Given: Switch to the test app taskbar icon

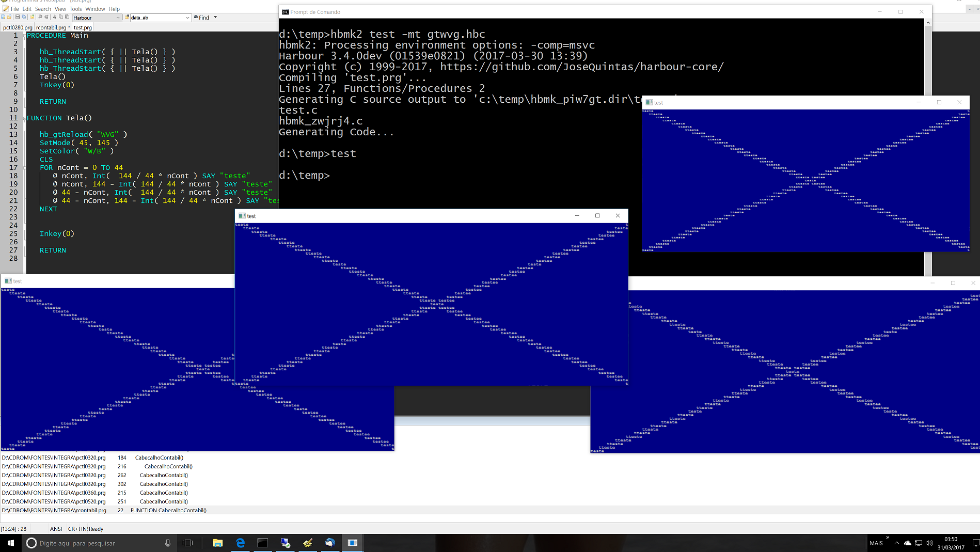Looking at the screenshot, I should [353, 543].
